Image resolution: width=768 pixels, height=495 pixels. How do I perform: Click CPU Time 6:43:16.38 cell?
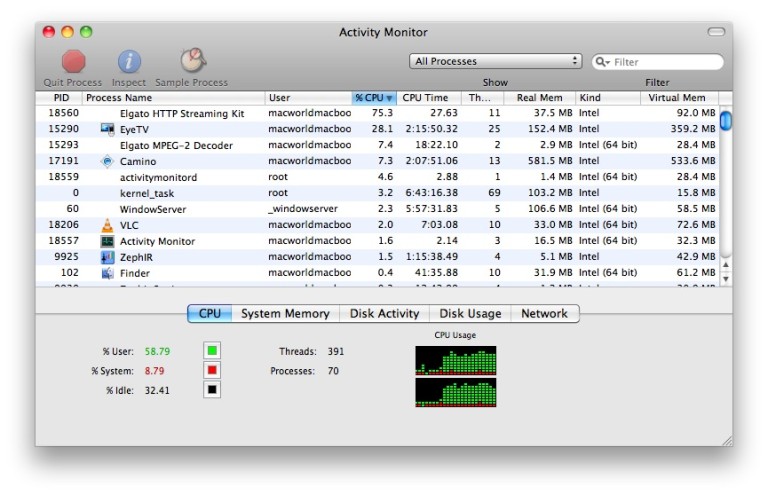pos(432,193)
